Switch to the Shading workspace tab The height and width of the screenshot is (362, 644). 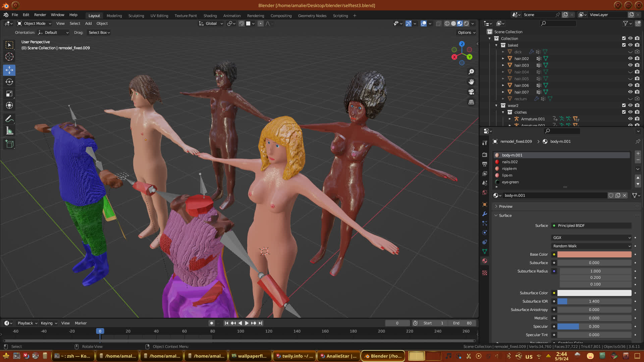pyautogui.click(x=210, y=16)
